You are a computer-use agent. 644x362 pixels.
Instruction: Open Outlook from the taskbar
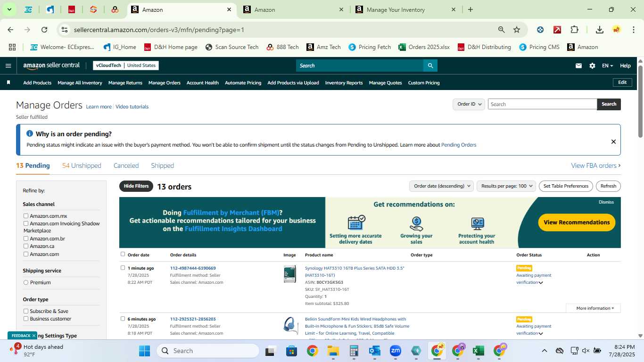click(375, 351)
